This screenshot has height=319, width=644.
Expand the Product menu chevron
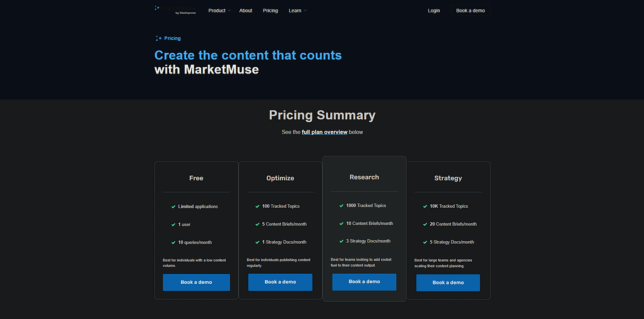click(x=229, y=11)
